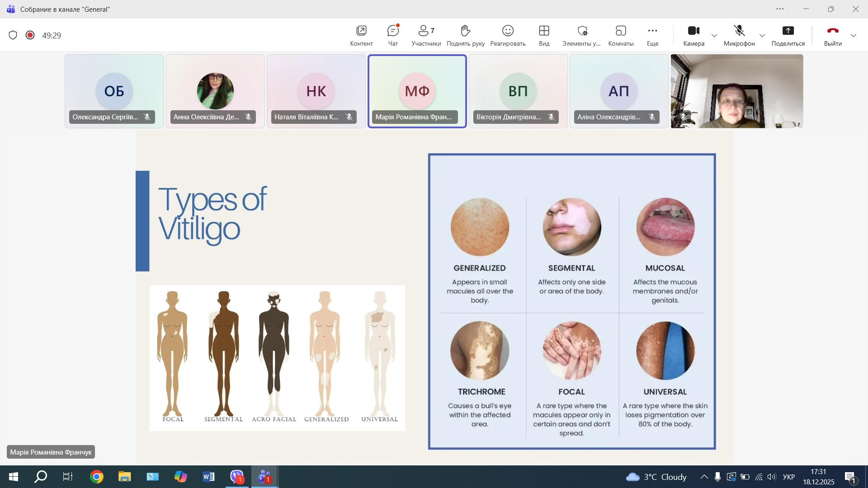Image resolution: width=868 pixels, height=488 pixels.
Task: Open Microsoft Word from the taskbar
Action: coord(208,477)
